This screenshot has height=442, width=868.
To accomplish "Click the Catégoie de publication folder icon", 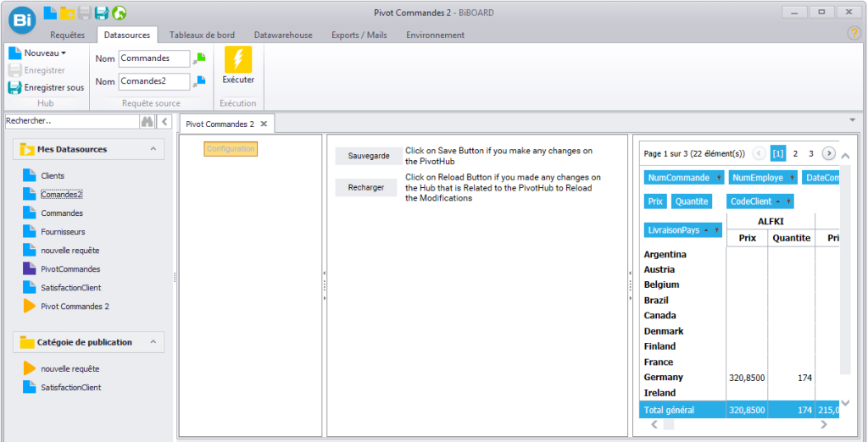I will (26, 342).
